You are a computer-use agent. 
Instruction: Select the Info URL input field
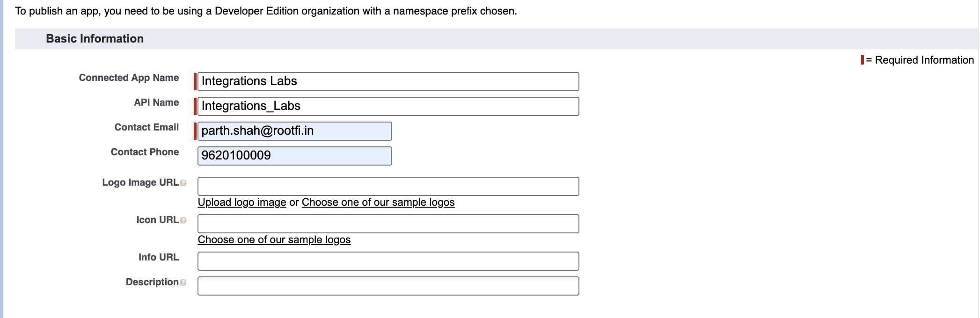pyautogui.click(x=388, y=261)
